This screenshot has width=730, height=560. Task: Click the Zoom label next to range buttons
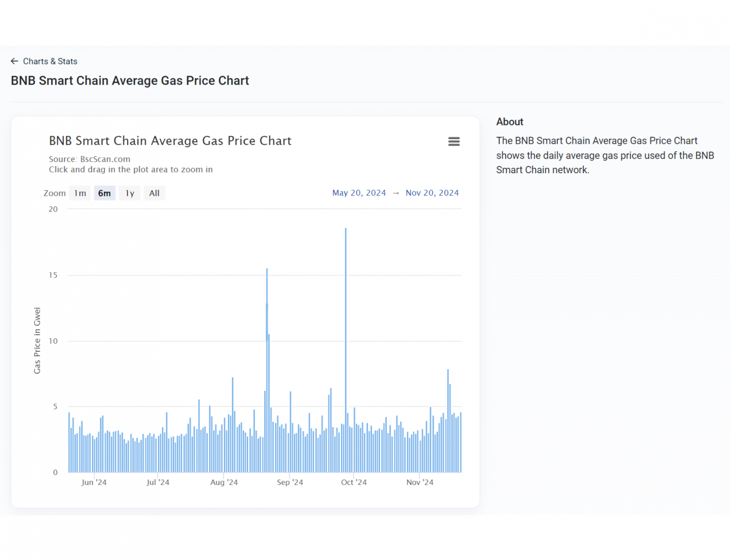[54, 193]
